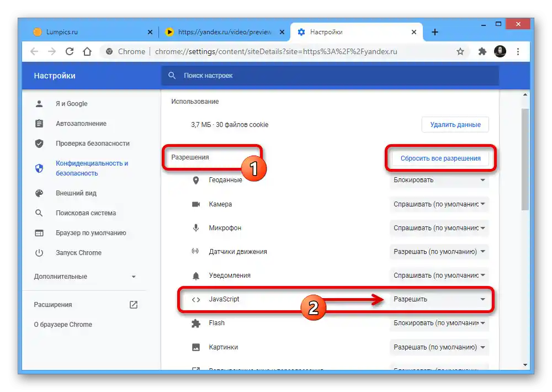Click the code brackets icon for JavaScript
552x392 pixels.
[196, 299]
